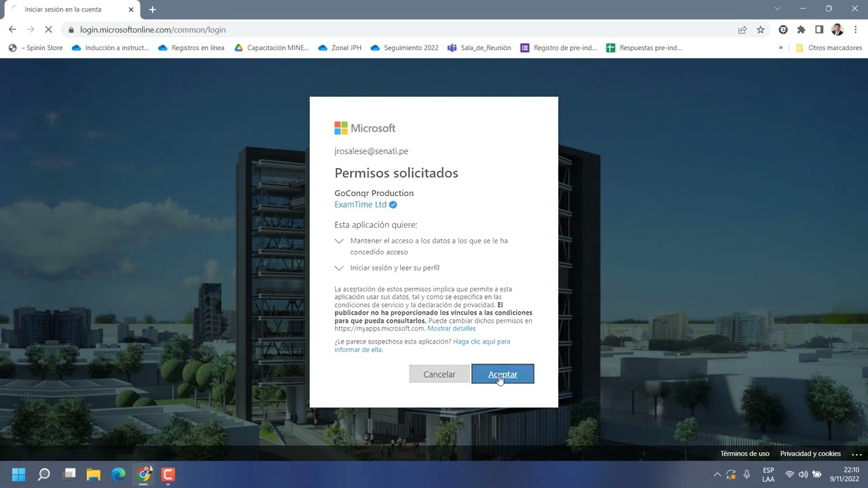Open Términos de uso link
868x488 pixels.
tap(745, 453)
